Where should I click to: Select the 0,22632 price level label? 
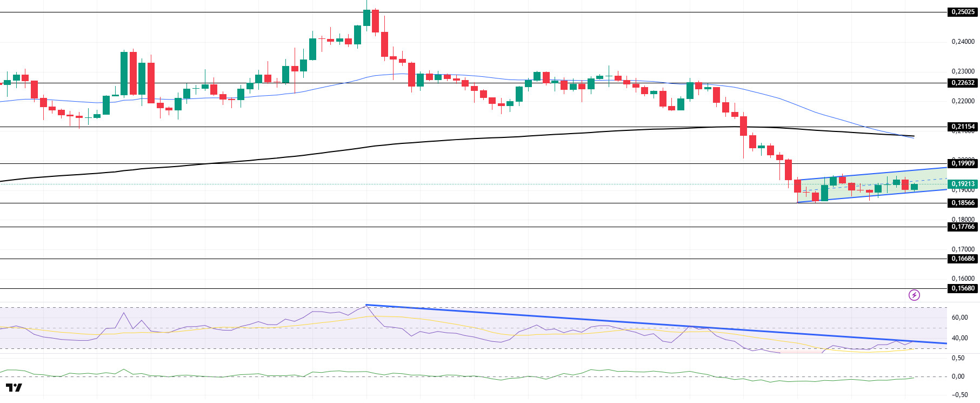(963, 83)
